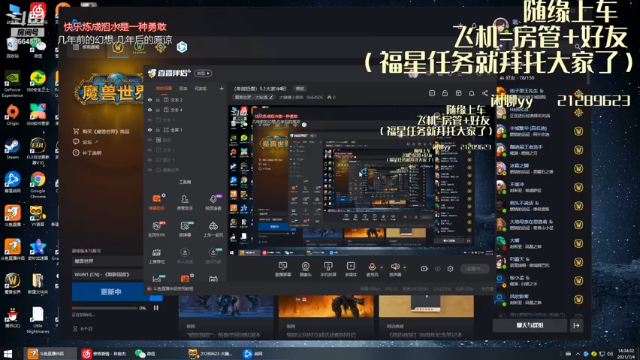The width and height of the screenshot is (640, 360).
Task: Open the Google Chrome desktop icon
Action: tap(38, 184)
